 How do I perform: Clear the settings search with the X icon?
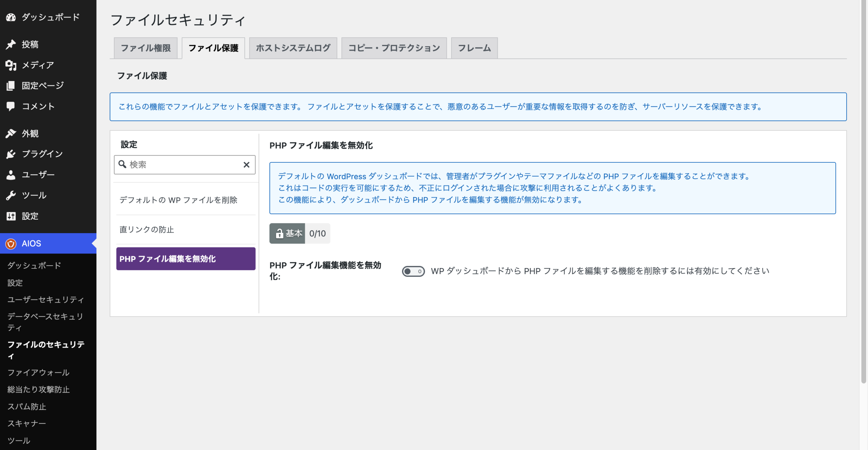click(x=246, y=165)
